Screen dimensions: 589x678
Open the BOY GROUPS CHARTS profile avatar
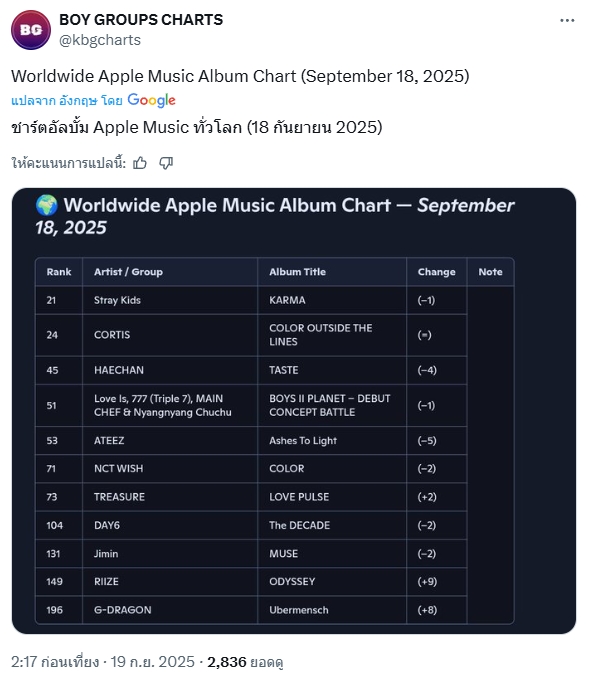click(x=31, y=30)
